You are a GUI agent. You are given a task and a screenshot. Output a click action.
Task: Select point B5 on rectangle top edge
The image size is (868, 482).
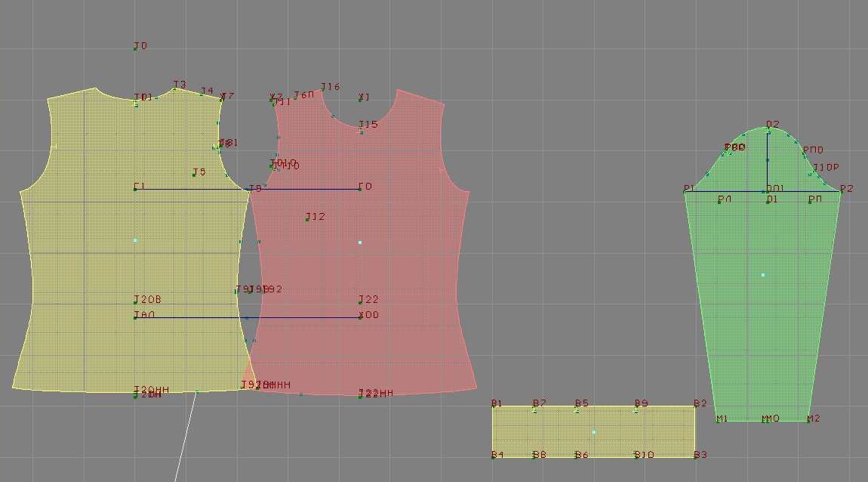577,409
